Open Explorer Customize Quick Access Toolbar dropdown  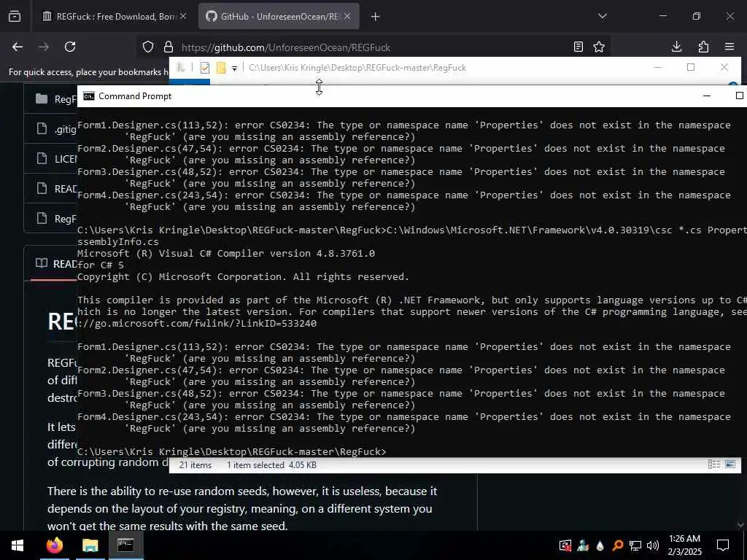234,68
